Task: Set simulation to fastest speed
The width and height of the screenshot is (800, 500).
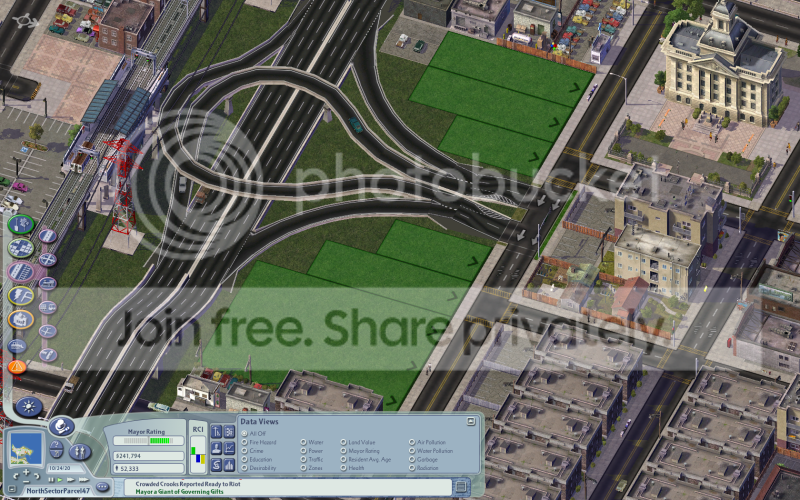Action: point(84,480)
